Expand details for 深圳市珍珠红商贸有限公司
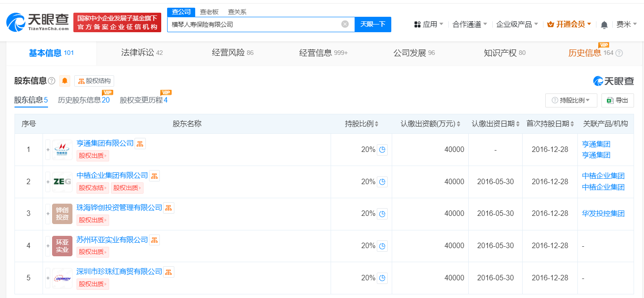 [48, 278]
